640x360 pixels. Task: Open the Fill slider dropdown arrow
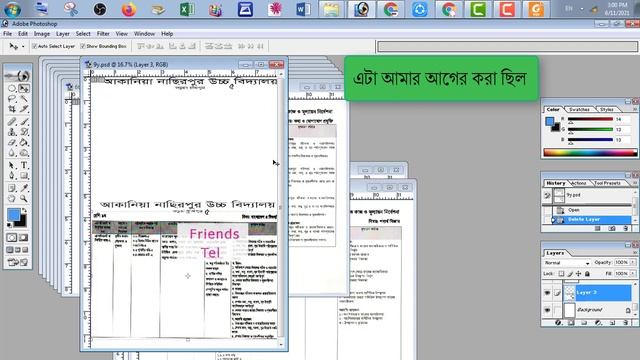(x=633, y=273)
